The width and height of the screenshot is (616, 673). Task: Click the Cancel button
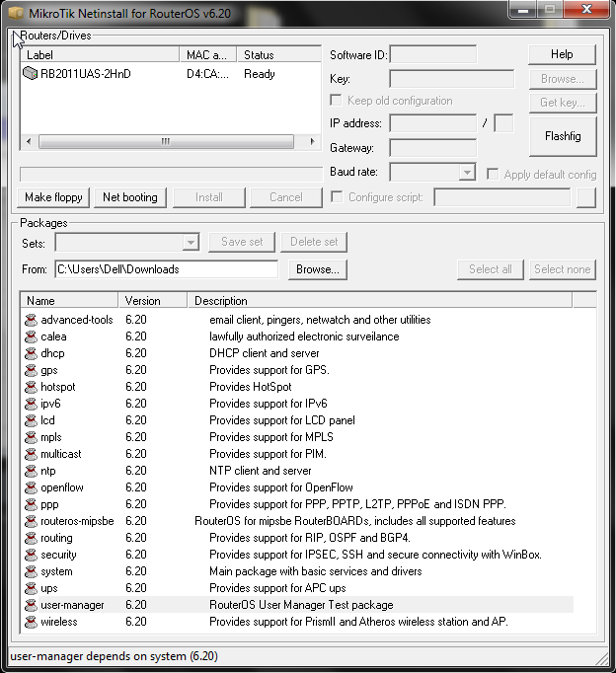286,197
